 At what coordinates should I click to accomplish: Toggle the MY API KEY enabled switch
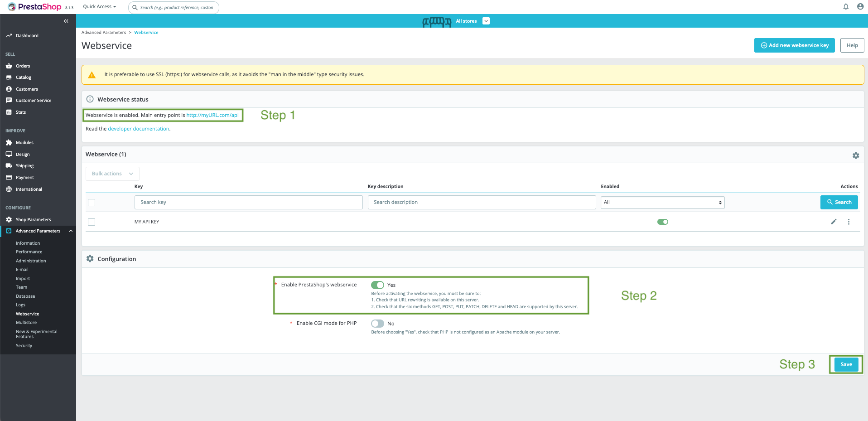[x=662, y=222]
